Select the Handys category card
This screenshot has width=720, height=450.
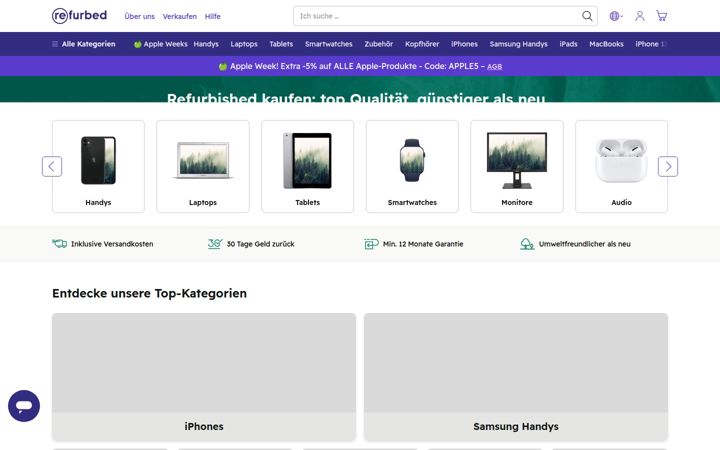[x=98, y=166]
